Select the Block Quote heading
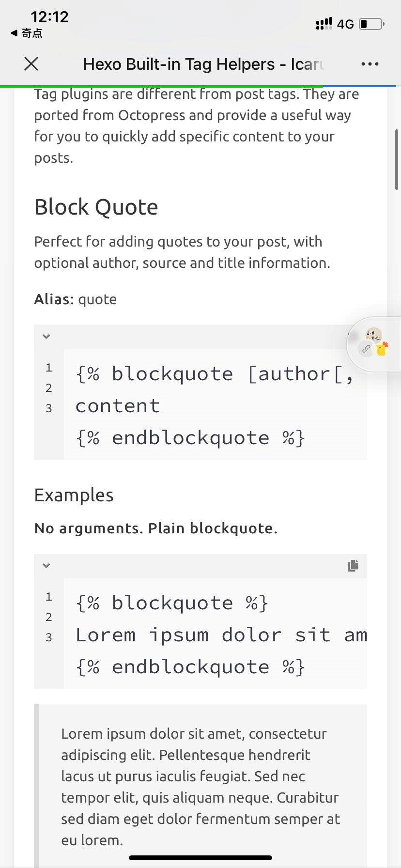 tap(95, 207)
